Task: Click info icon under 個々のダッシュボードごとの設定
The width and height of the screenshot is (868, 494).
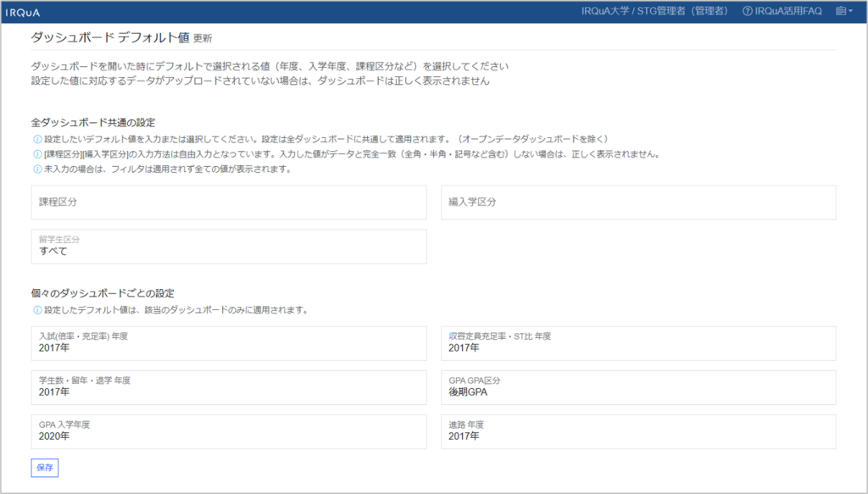Action: click(36, 310)
